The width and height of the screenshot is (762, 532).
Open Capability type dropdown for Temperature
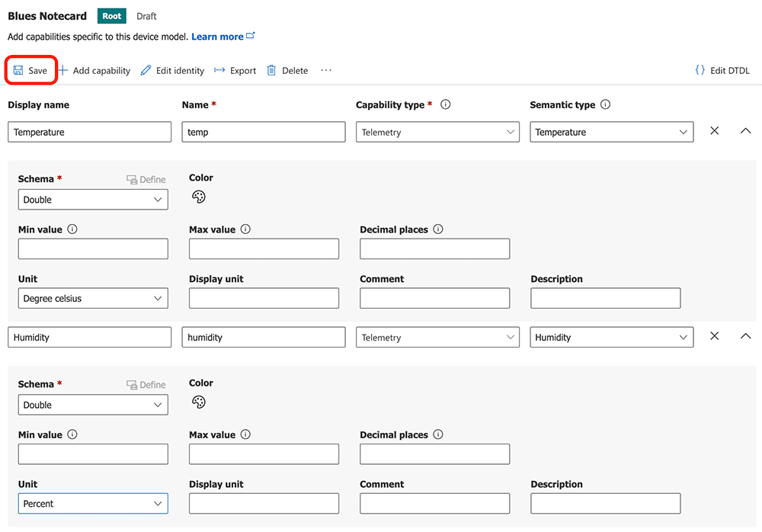(437, 132)
